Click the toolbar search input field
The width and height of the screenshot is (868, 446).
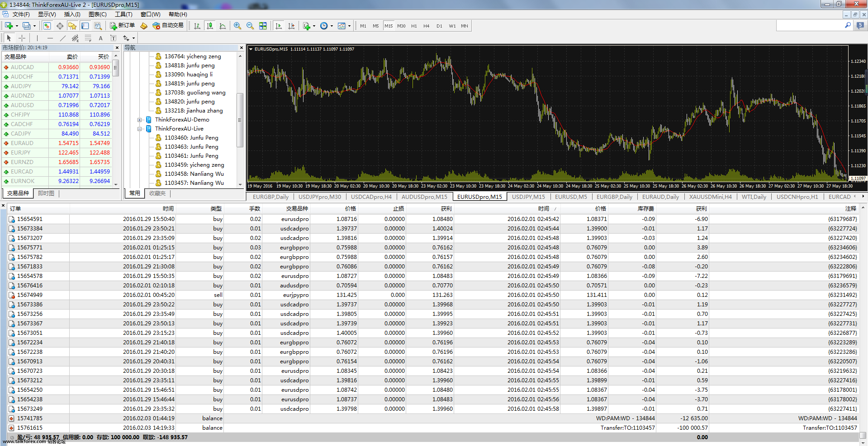[810, 26]
